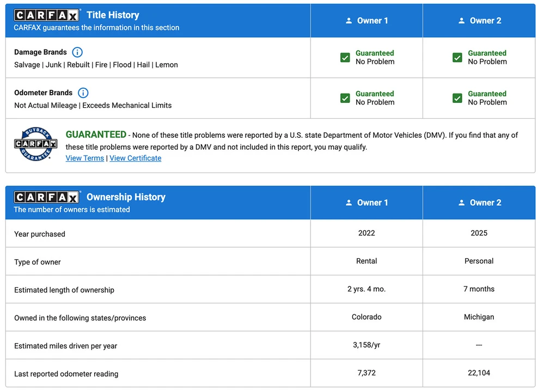This screenshot has height=392, width=544.
Task: Click the Rental owner type cell
Action: (x=366, y=261)
